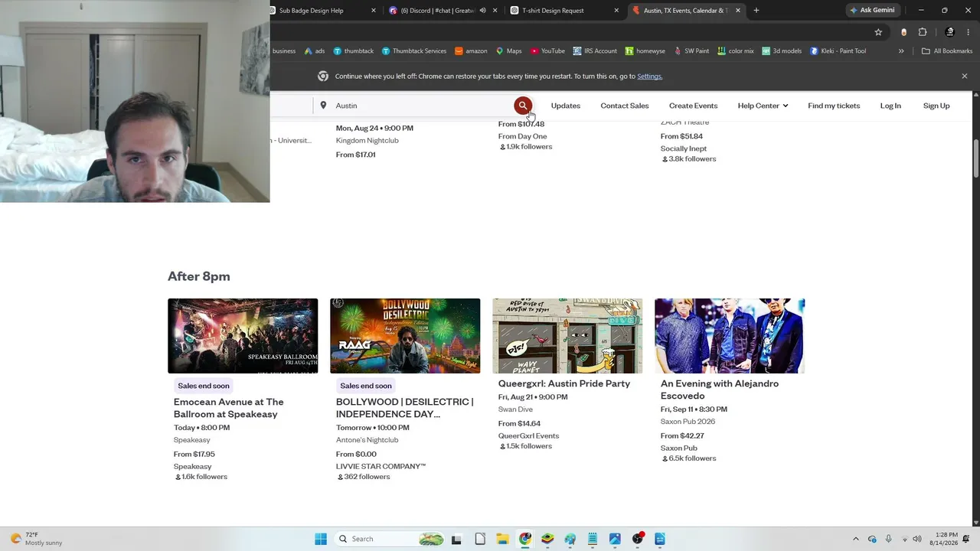Click the Ask Gemini button
This screenshot has height=551, width=980.
tap(871, 11)
